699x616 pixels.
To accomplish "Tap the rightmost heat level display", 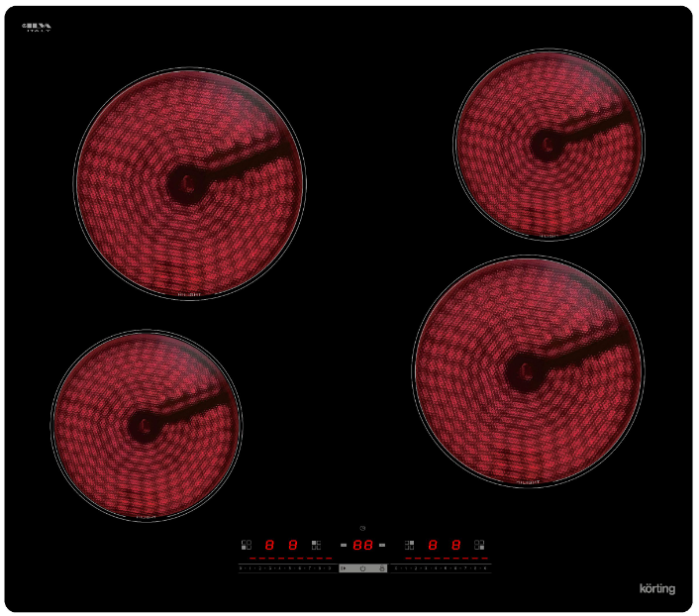I will [455, 545].
